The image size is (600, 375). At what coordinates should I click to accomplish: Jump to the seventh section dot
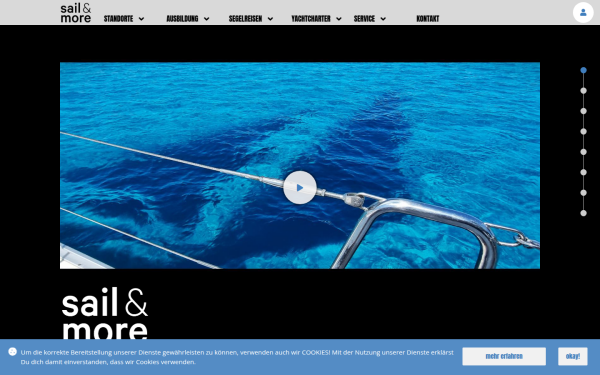[583, 192]
